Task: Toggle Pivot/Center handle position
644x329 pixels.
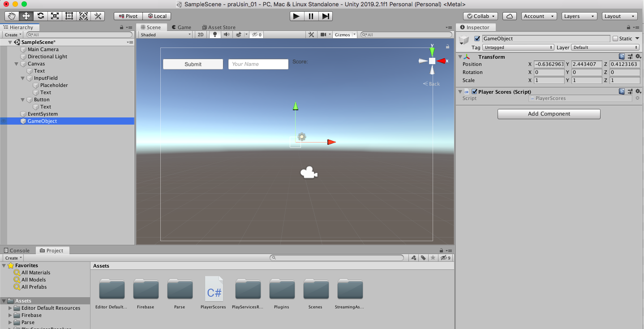Action: (x=128, y=16)
